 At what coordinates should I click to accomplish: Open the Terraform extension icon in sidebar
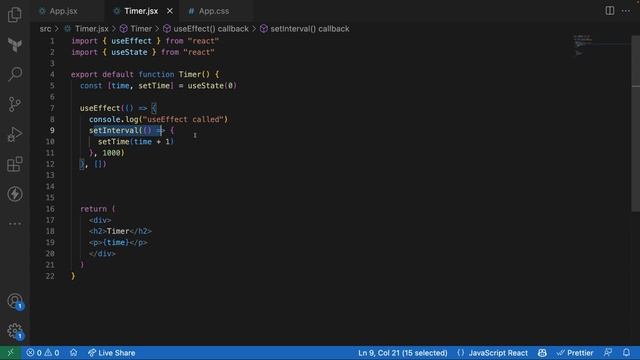15,44
